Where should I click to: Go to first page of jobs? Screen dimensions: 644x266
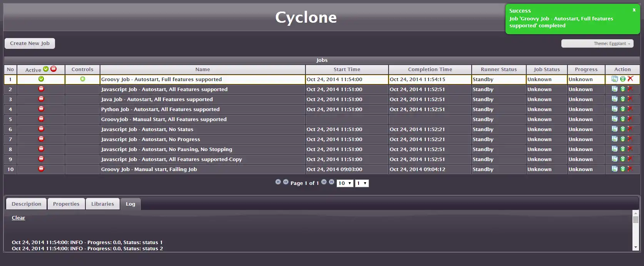coord(278,182)
